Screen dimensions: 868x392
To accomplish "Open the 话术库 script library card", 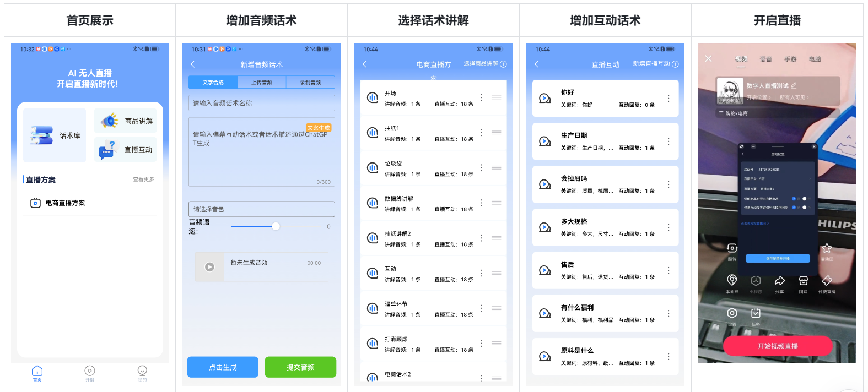I will point(55,135).
